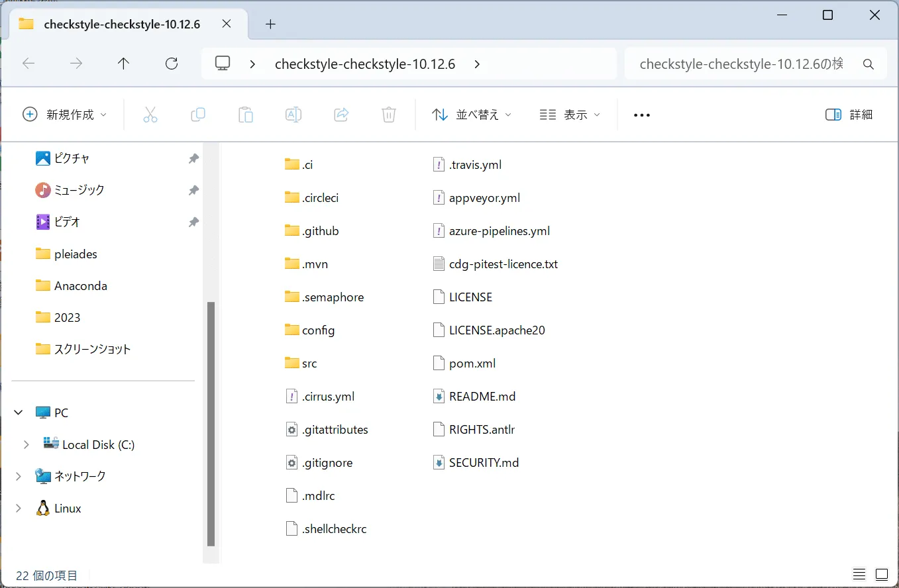Select the appveyor.yml file name
The image size is (899, 588).
tap(485, 198)
